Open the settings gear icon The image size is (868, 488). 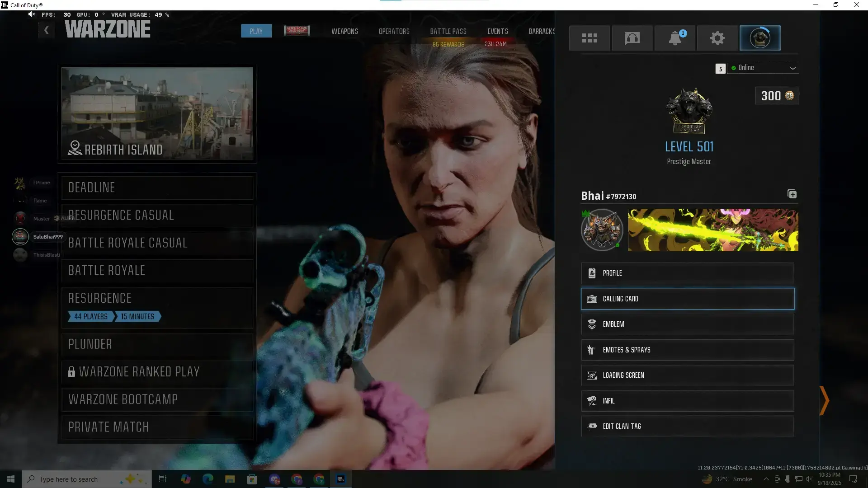point(717,38)
